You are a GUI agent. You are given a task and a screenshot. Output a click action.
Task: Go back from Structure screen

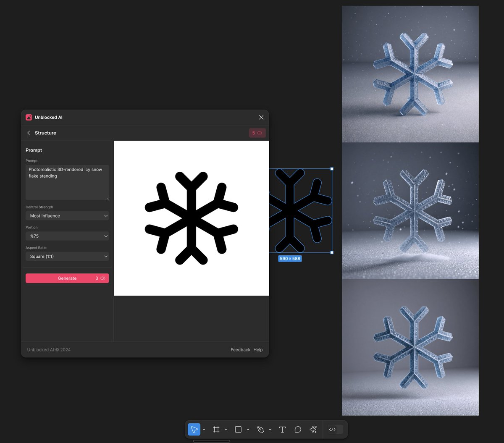[x=29, y=133]
